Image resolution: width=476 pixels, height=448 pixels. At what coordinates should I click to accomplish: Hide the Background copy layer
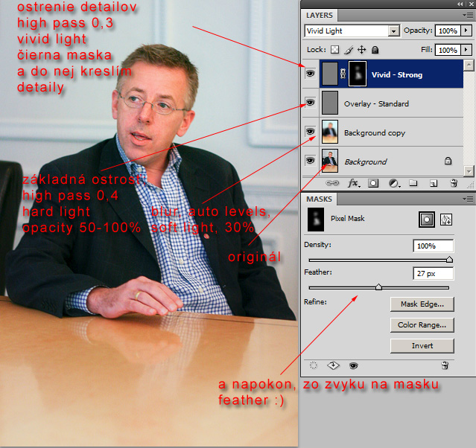[x=311, y=132]
